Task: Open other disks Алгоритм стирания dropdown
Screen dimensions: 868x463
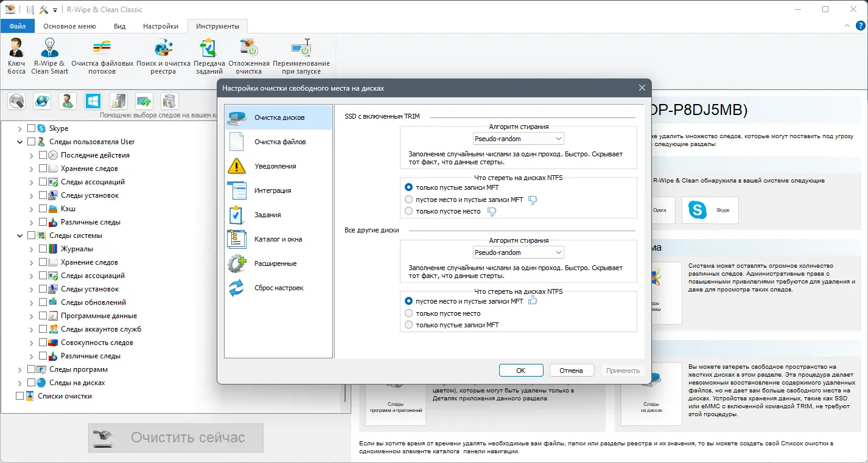Action: 519,252
